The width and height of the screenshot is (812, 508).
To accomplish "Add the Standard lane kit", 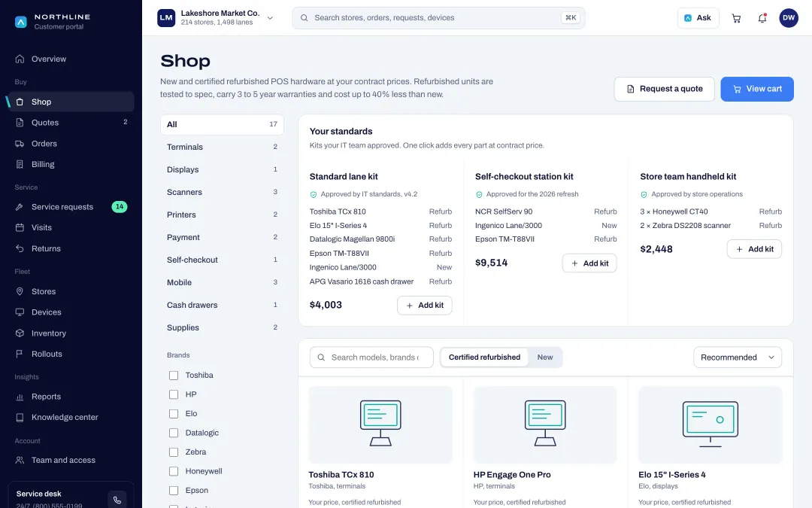I will 425,306.
